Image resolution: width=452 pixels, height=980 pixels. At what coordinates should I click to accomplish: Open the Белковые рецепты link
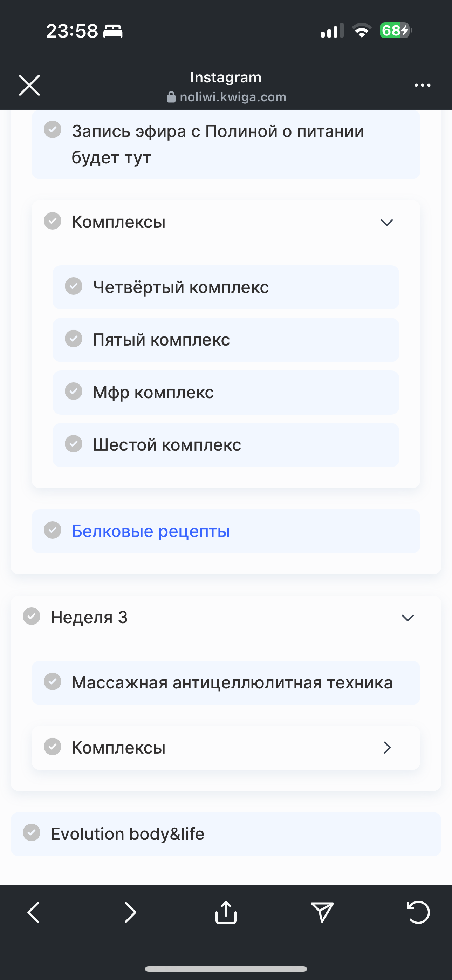pos(151,531)
